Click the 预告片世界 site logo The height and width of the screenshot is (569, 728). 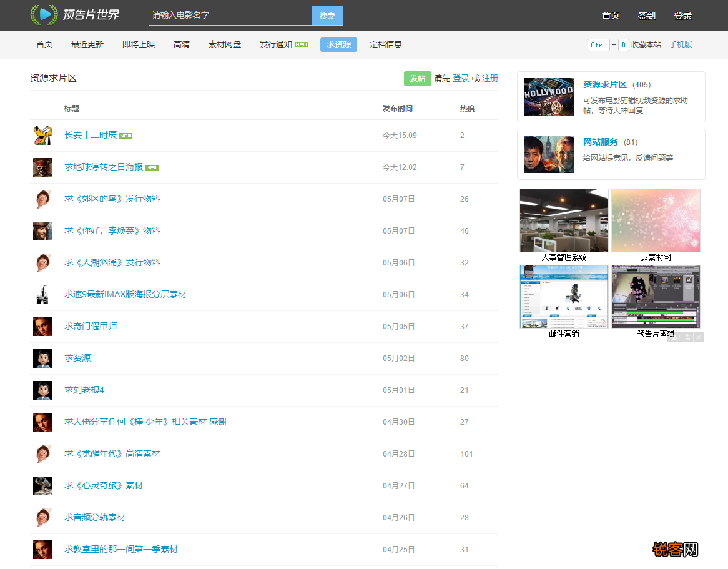point(75,15)
